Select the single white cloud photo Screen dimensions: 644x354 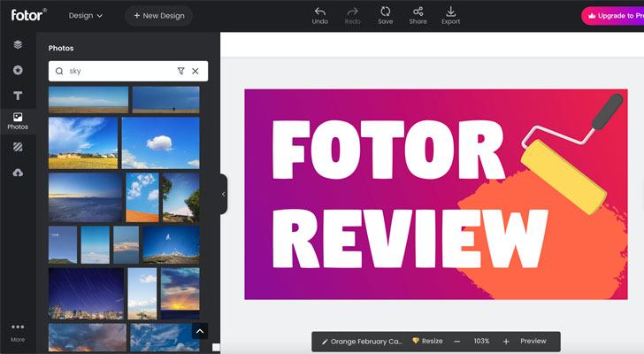[x=161, y=142]
